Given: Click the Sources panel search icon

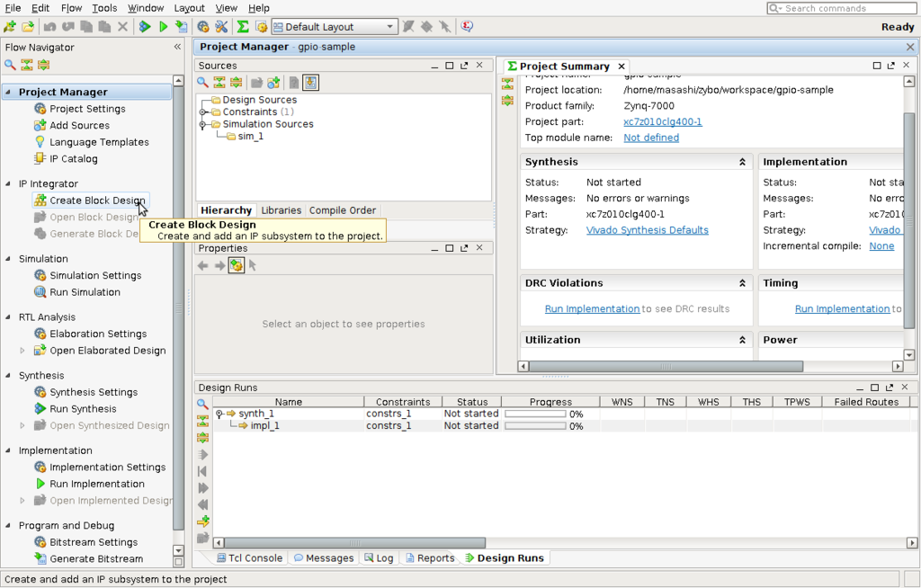Looking at the screenshot, I should 202,83.
